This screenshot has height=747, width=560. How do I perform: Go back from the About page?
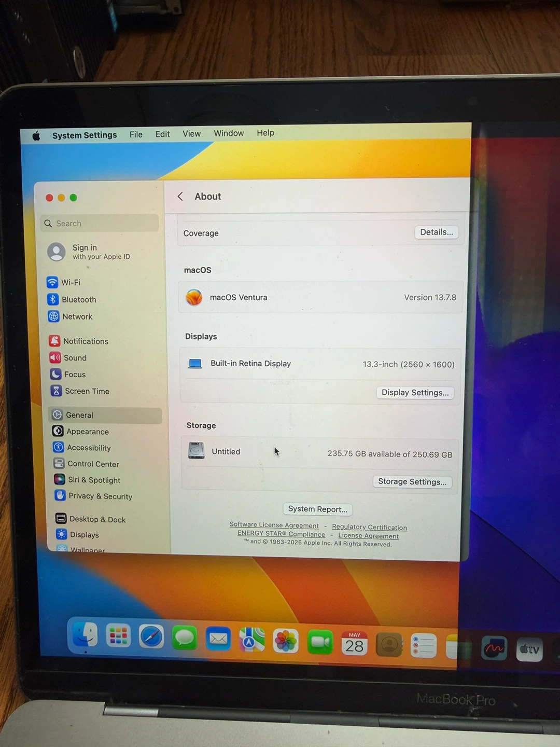coord(180,197)
